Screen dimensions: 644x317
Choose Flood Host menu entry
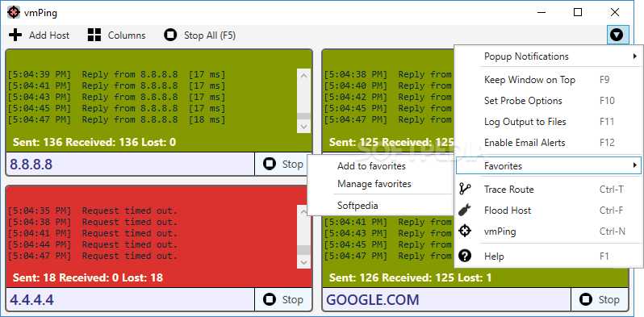pyautogui.click(x=548, y=211)
